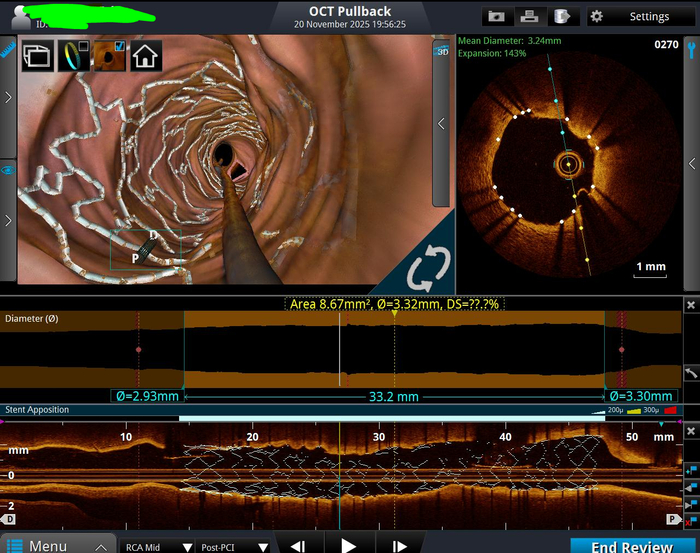Click the print icon

point(529,17)
